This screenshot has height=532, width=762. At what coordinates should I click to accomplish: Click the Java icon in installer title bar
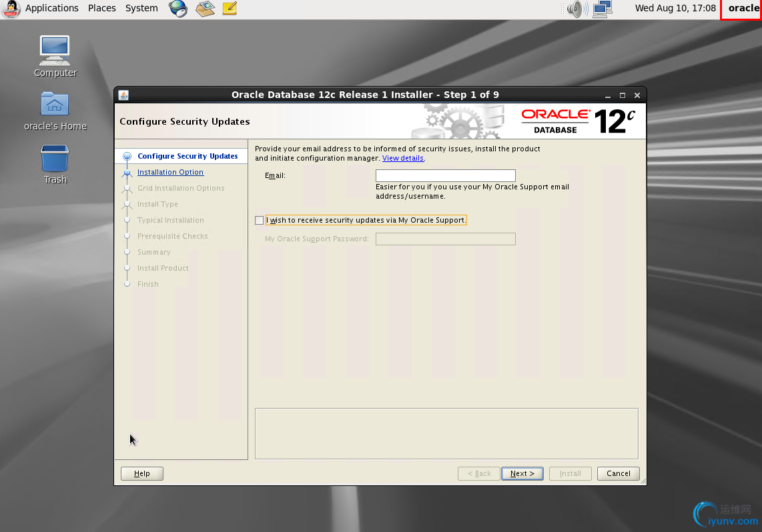click(123, 95)
